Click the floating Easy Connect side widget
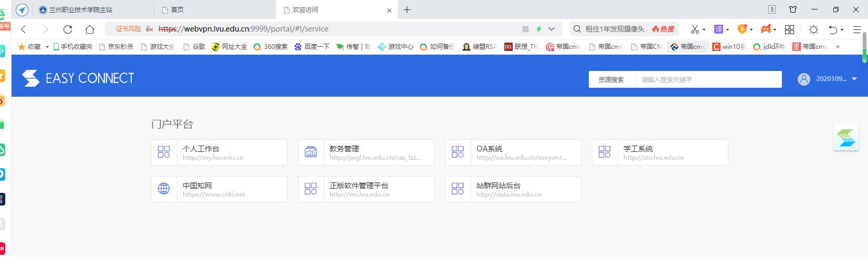Screen dimensions: 868x257 (846, 138)
